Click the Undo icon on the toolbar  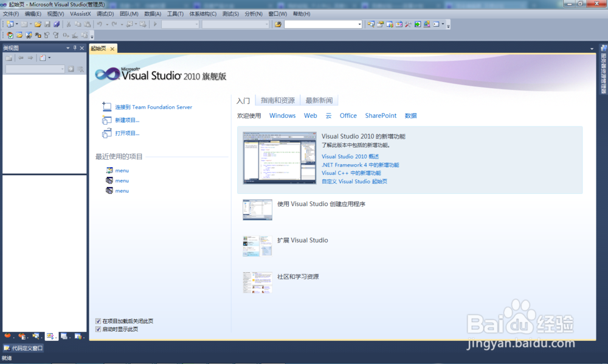pos(98,24)
